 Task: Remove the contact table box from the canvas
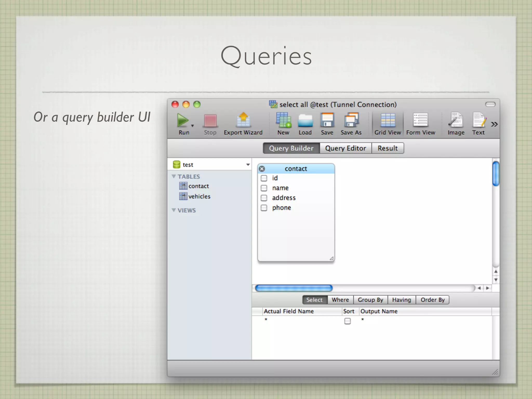click(262, 169)
